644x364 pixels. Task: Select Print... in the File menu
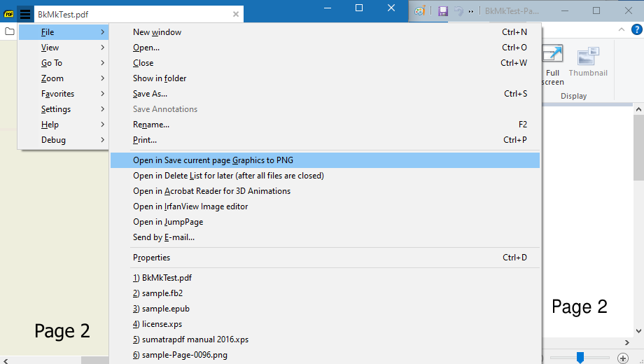point(325,140)
